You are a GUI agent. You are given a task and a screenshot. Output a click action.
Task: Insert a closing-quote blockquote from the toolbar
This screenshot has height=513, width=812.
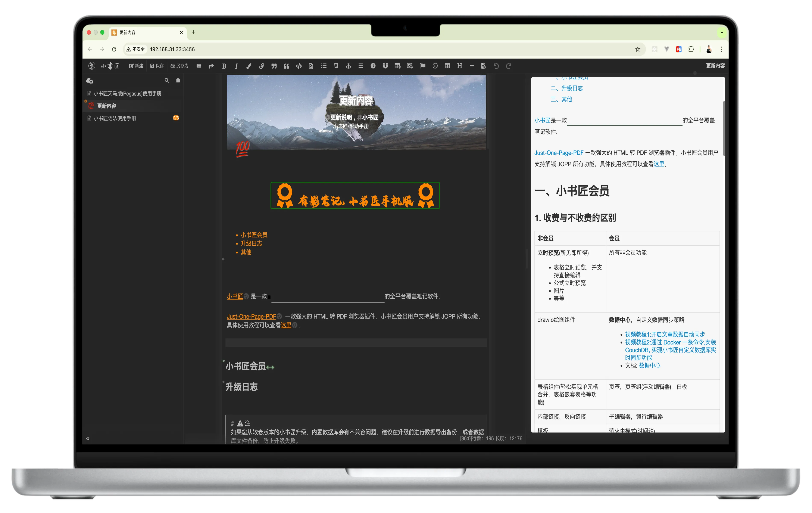click(x=274, y=66)
